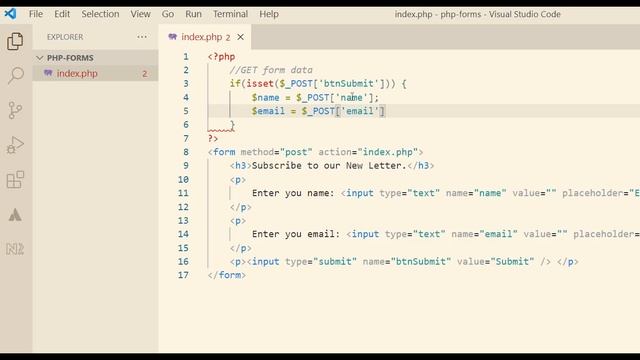Open the Go menu
640x360 pixels.
168,14
